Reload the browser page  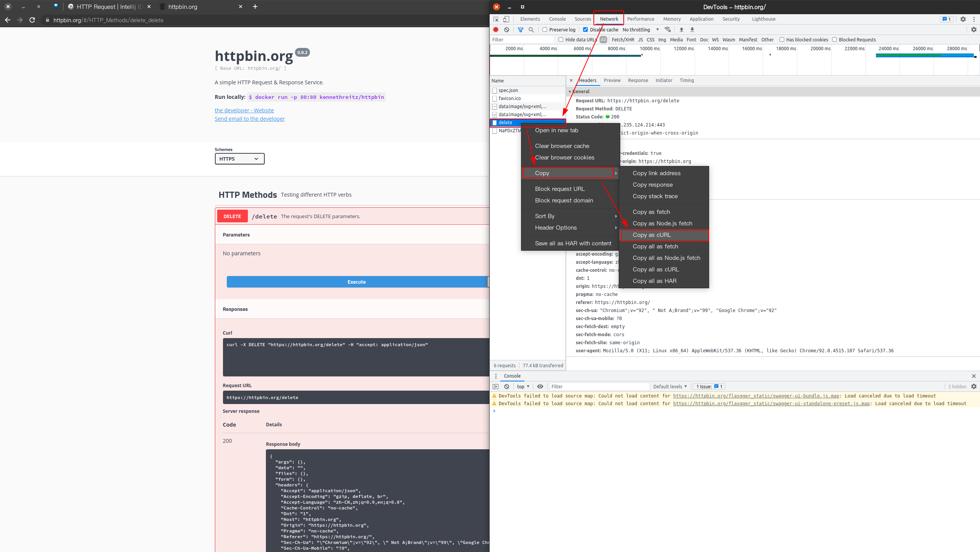pyautogui.click(x=32, y=20)
